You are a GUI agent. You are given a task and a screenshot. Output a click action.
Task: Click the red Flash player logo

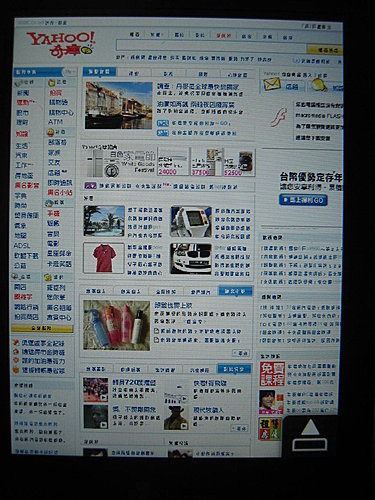(x=279, y=118)
